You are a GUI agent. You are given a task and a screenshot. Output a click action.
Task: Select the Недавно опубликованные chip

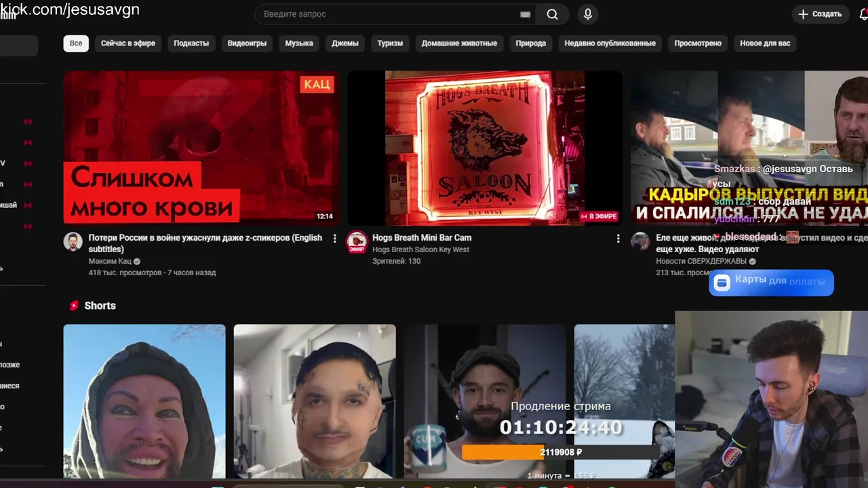610,43
